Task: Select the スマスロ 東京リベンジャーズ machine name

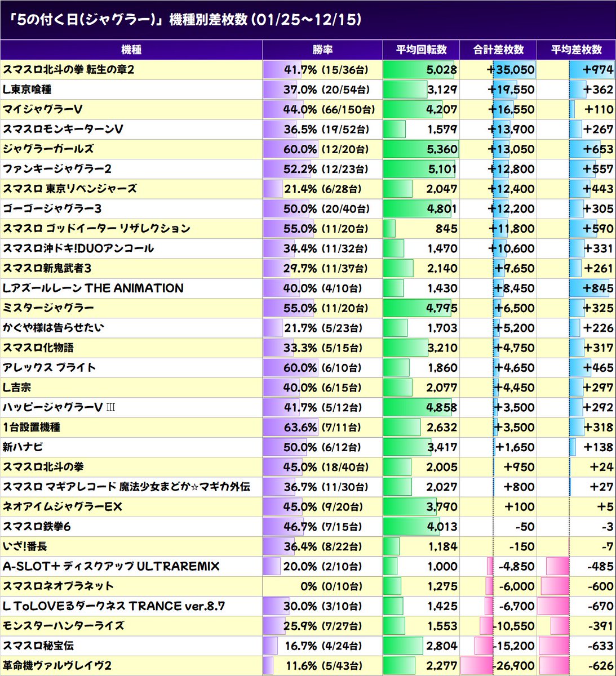Action: 69,189
